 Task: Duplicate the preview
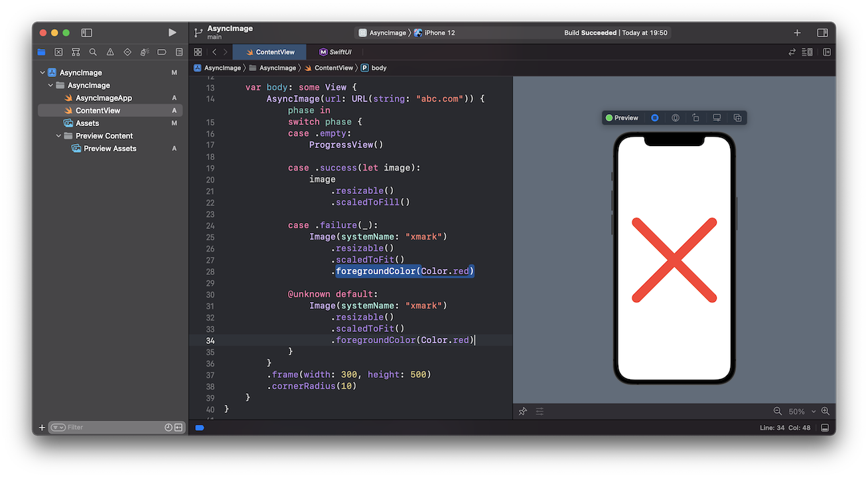737,118
